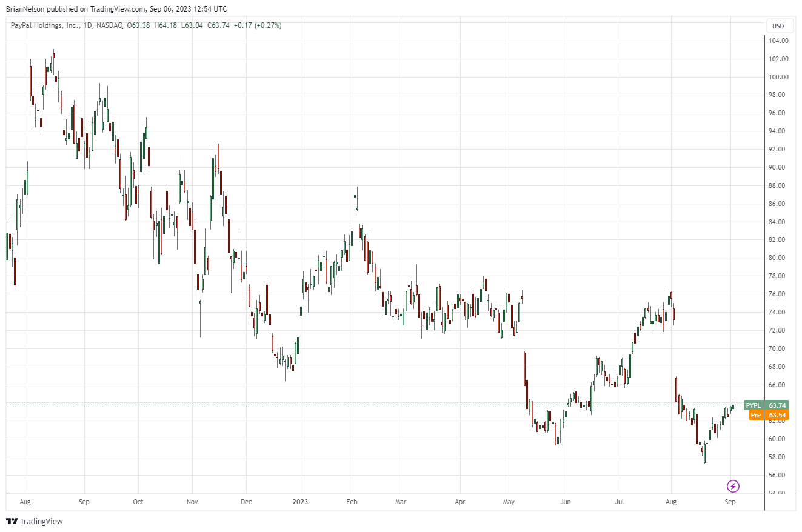The width and height of the screenshot is (802, 532).
Task: Click the orange Pre market price label
Action: point(766,415)
